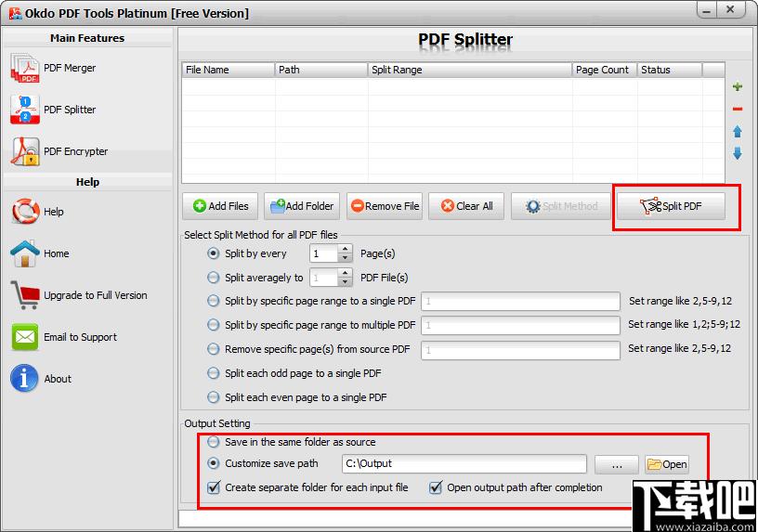
Task: Click the File Name column header
Action: tap(229, 70)
